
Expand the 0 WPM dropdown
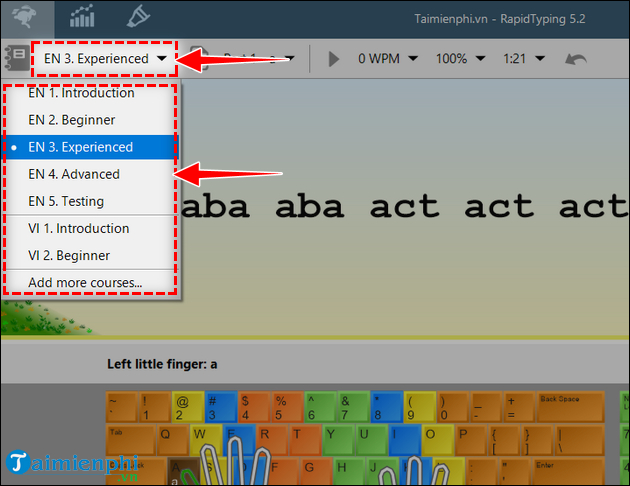pyautogui.click(x=388, y=59)
